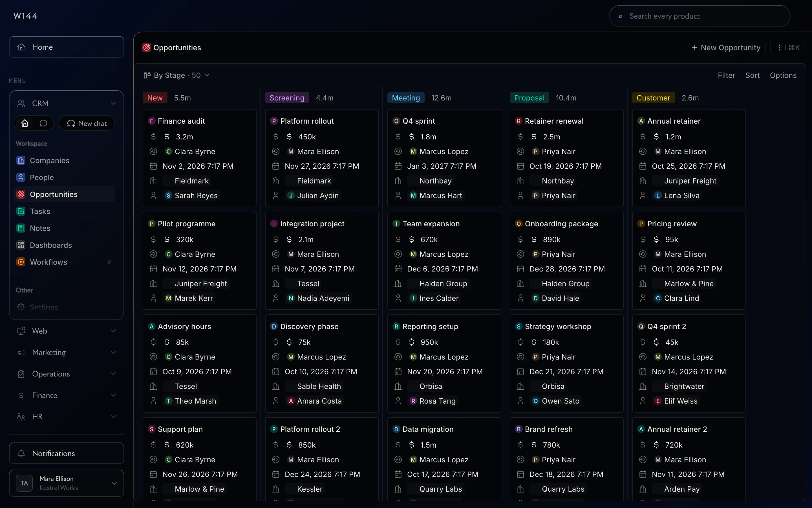
Task: Click the Customer stage tag
Action: click(653, 98)
